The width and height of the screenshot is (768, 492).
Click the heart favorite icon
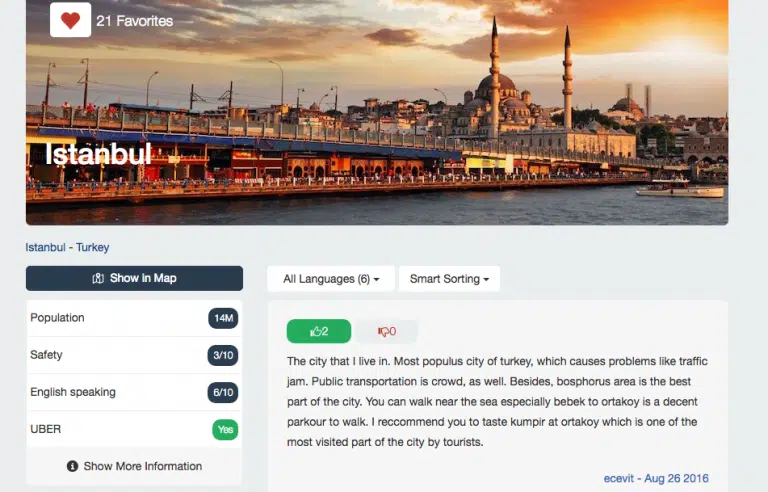click(x=70, y=20)
